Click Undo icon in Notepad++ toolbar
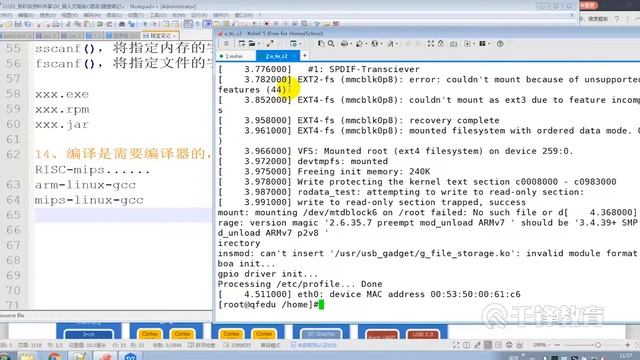640x360 pixels. click(x=100, y=24)
